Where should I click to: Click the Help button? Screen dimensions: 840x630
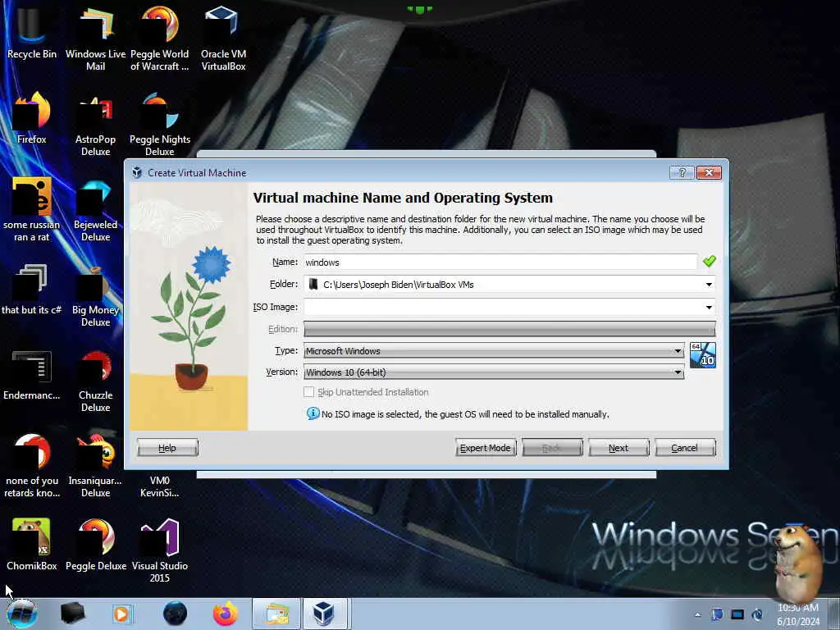coord(167,448)
